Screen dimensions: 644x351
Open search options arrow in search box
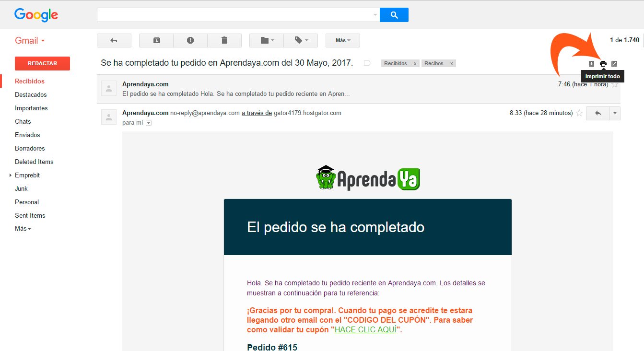pyautogui.click(x=375, y=15)
